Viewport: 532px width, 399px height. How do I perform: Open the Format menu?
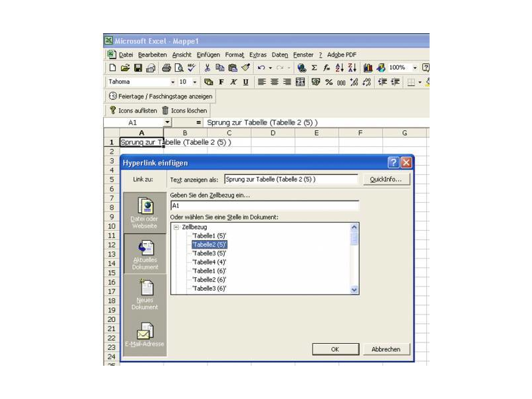(235, 55)
